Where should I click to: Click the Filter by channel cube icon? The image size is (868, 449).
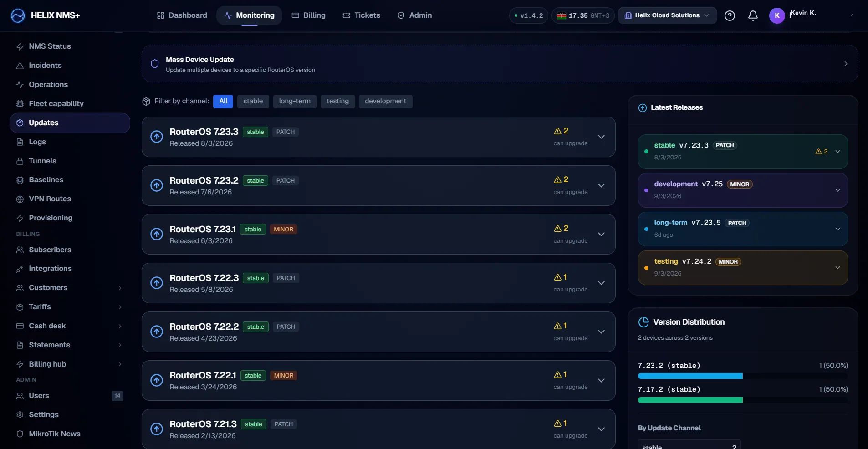(x=146, y=101)
